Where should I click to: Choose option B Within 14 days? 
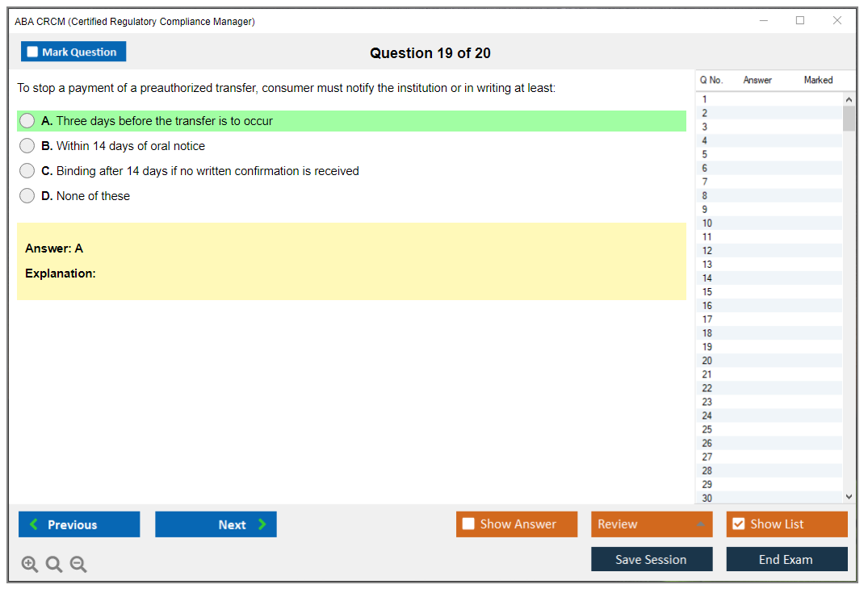click(27, 146)
